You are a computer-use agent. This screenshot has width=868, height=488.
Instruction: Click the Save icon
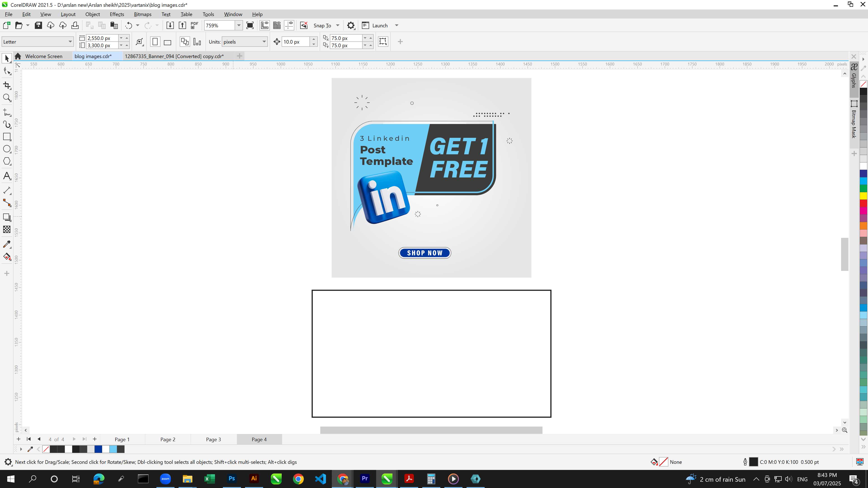38,26
